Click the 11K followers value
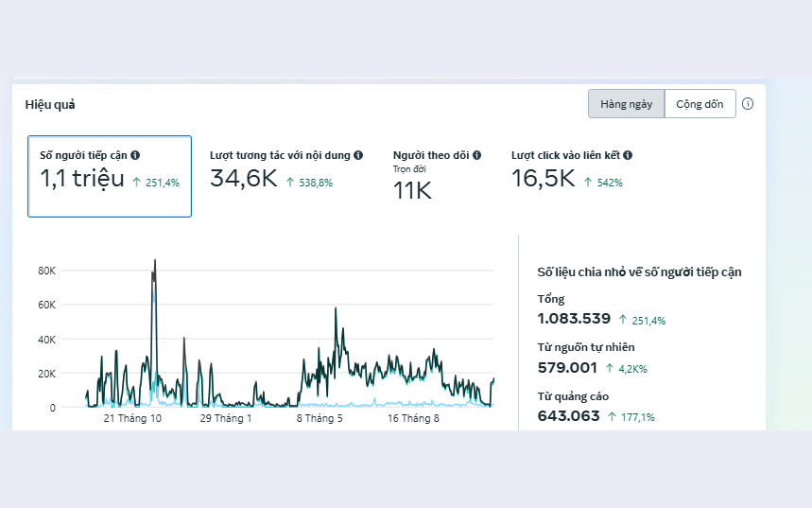This screenshot has height=508, width=812. coord(412,190)
